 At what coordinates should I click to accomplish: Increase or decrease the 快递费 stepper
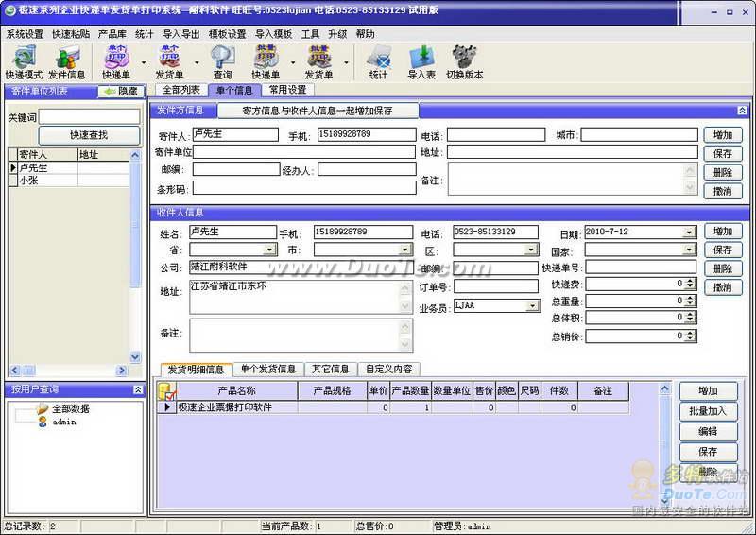691,284
